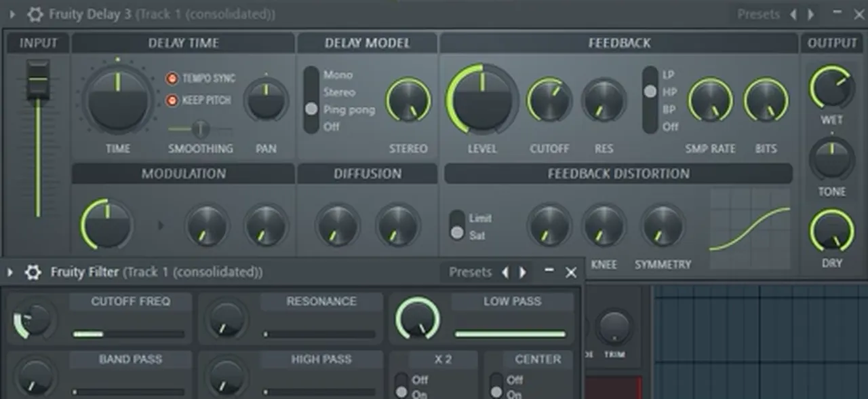Click the STEREO knob in Delay Model
868x399 pixels.
pyautogui.click(x=408, y=100)
